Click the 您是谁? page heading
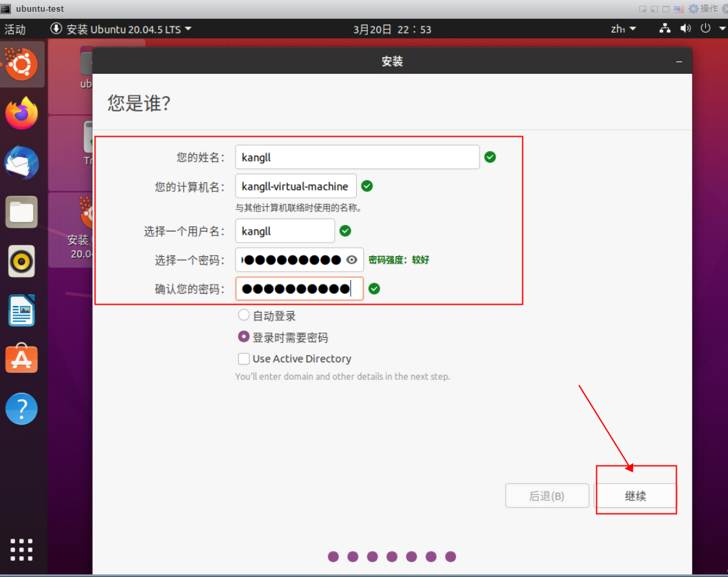Viewport: 728px width, 577px height. pos(139,103)
